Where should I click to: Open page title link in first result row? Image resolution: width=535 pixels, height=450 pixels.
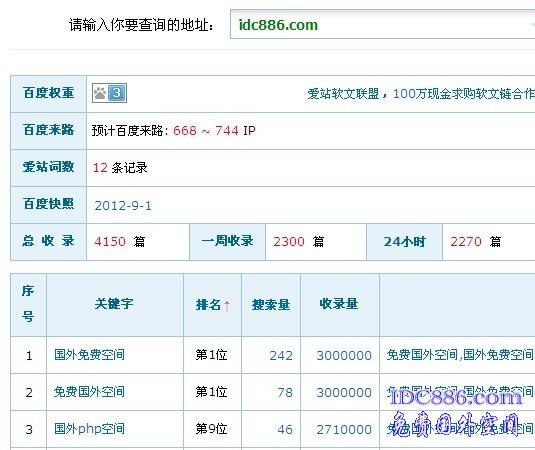[x=460, y=355]
